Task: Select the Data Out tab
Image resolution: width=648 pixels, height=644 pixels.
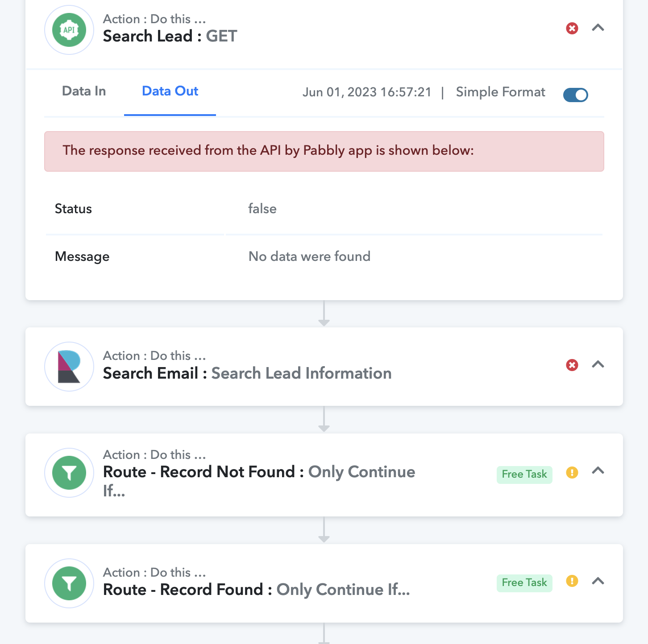Action: coord(170,91)
